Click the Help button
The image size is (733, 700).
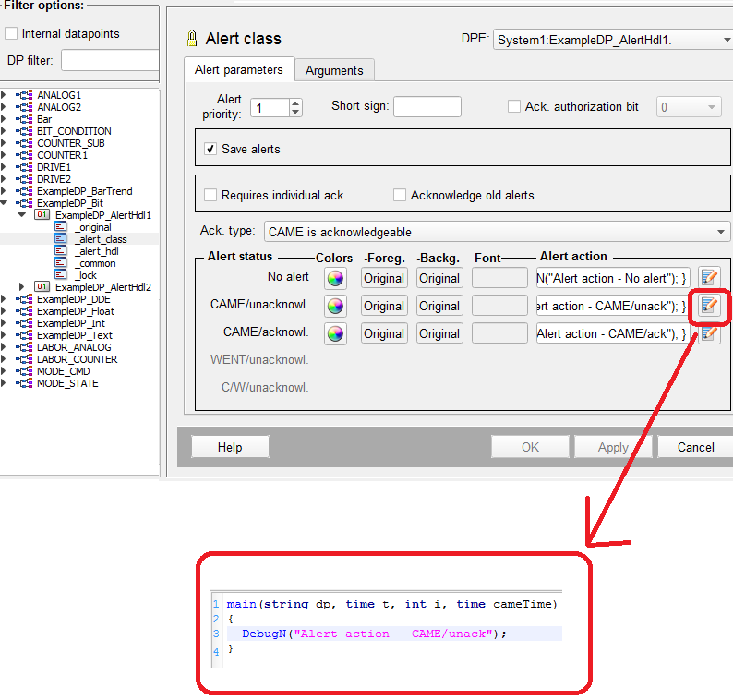[x=230, y=447]
